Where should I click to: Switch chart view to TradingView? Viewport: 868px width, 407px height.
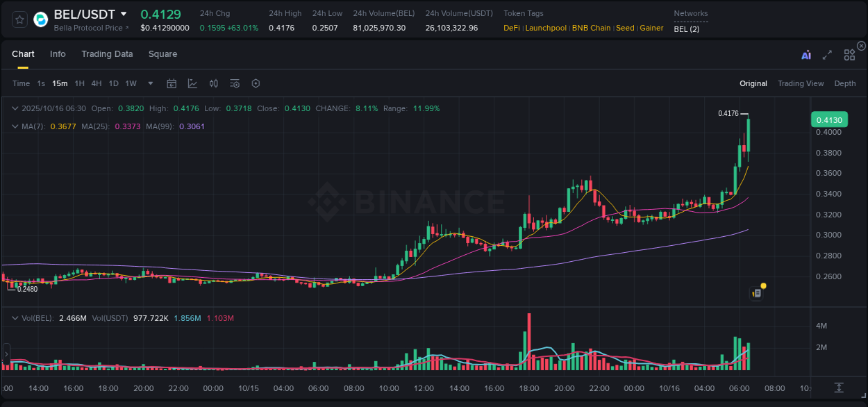pyautogui.click(x=801, y=83)
